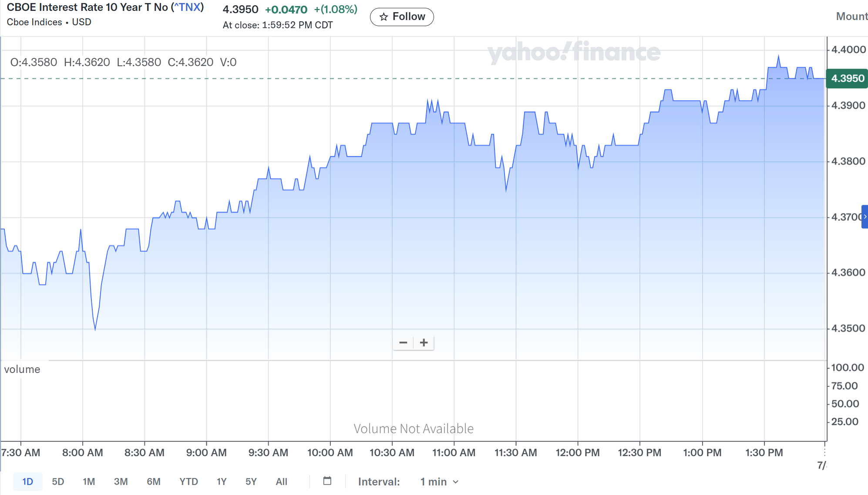The height and width of the screenshot is (495, 868).
Task: Click the 12:00 PM time axis label
Action: point(578,453)
